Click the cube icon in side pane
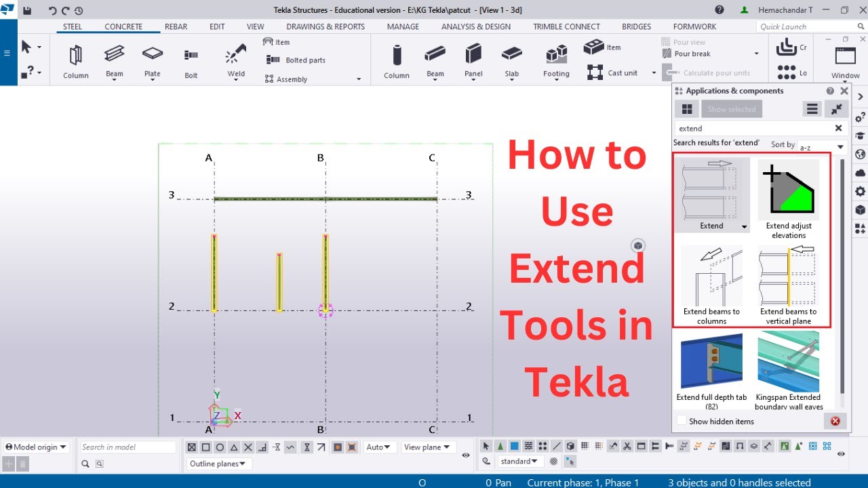868x488 pixels. point(861,210)
